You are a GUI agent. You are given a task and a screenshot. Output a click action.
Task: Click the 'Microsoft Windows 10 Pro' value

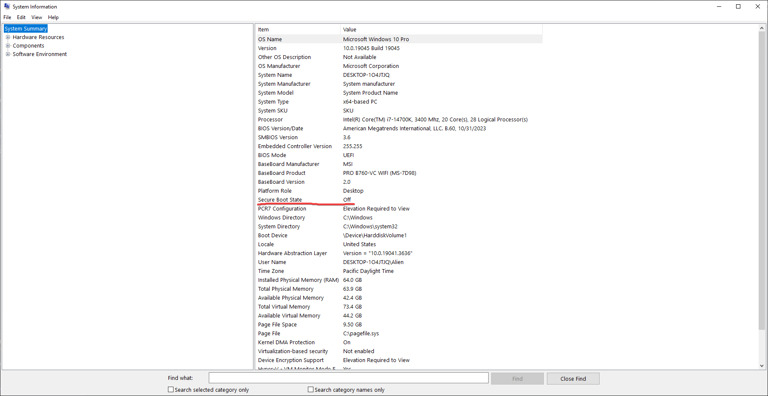[376, 39]
